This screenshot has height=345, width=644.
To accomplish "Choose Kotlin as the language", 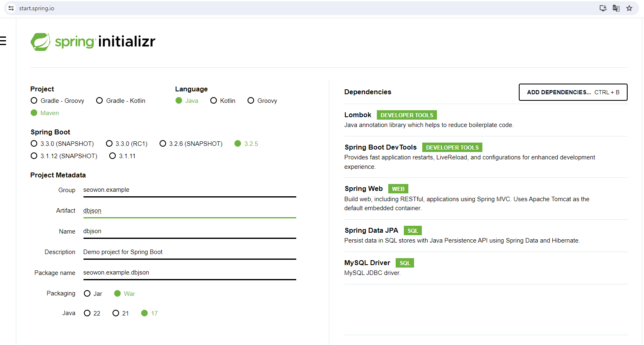I will tap(214, 101).
